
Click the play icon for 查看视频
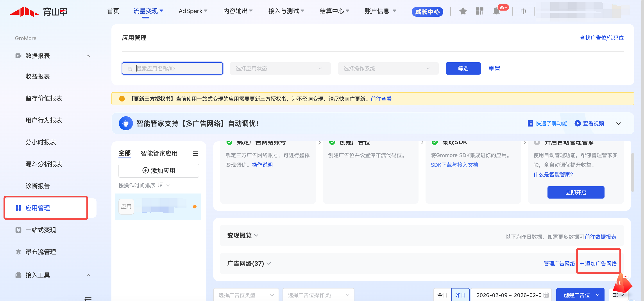(578, 123)
